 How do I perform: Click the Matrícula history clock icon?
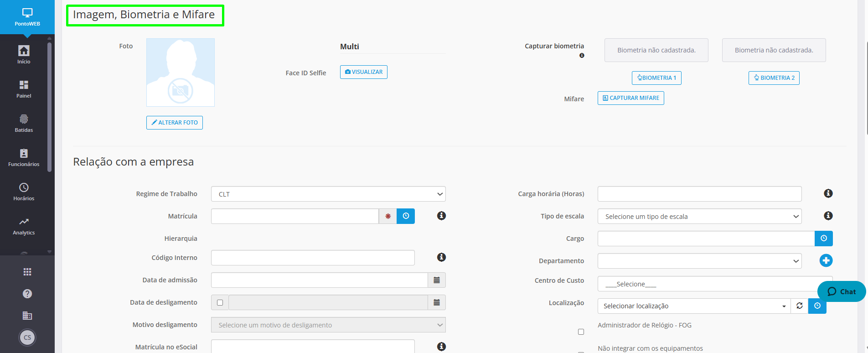coord(406,216)
